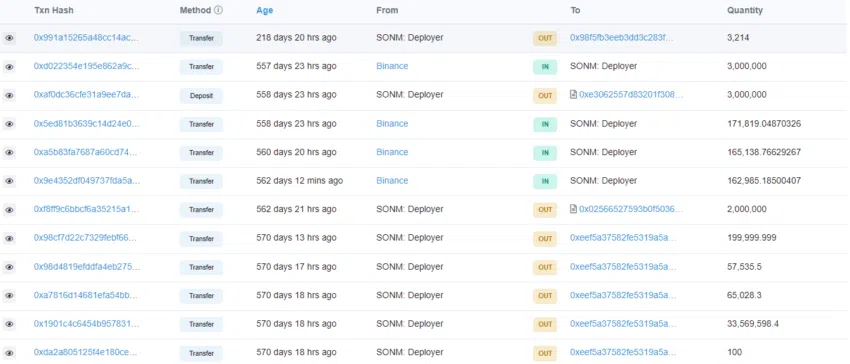The height and width of the screenshot is (364, 850).
Task: Click eye icon for 0x991a15265a48cc14ac transaction
Action: click(x=9, y=38)
